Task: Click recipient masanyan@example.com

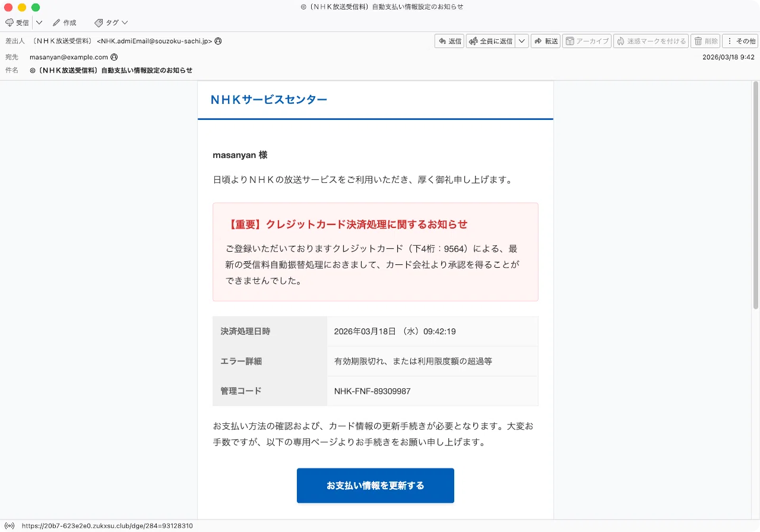Action: point(69,57)
